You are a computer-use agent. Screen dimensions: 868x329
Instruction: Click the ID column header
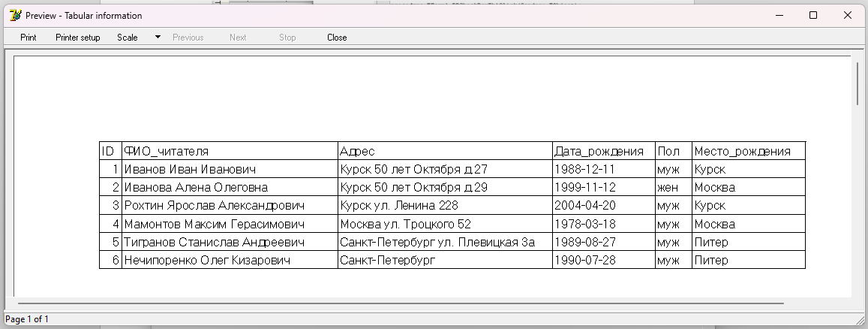[111, 151]
